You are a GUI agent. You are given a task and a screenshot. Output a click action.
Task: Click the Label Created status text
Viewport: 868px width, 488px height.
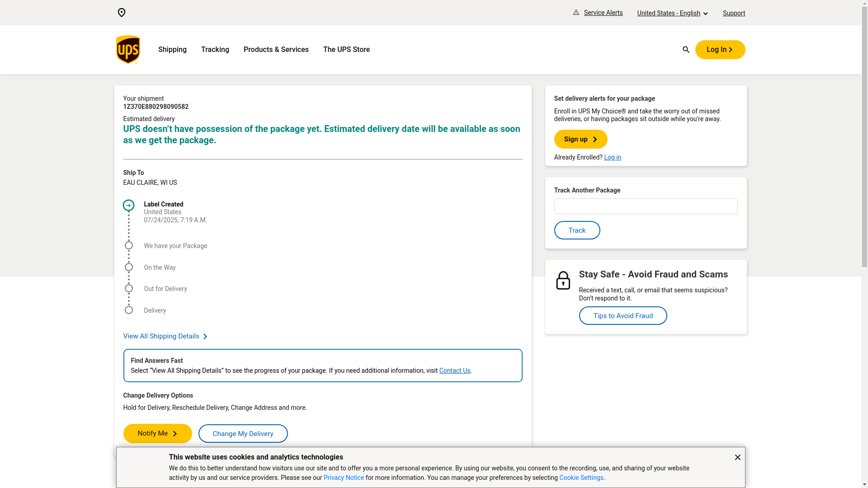click(163, 204)
